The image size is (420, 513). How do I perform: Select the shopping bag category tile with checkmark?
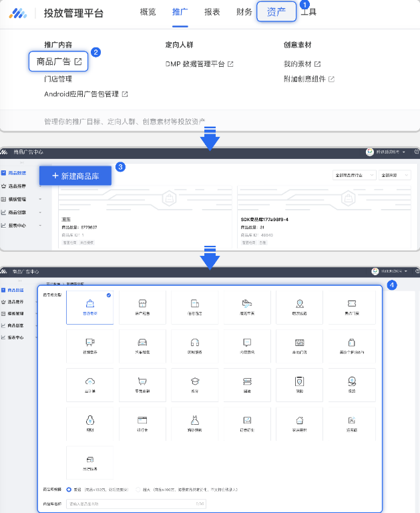[x=90, y=307]
